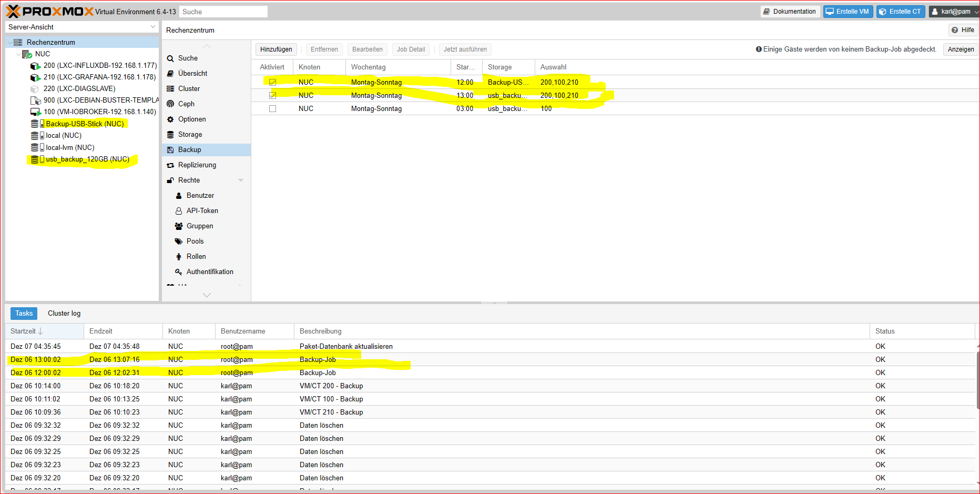Viewport: 980px width, 494px height.
Task: Open Storage via database icon
Action: coord(170,135)
